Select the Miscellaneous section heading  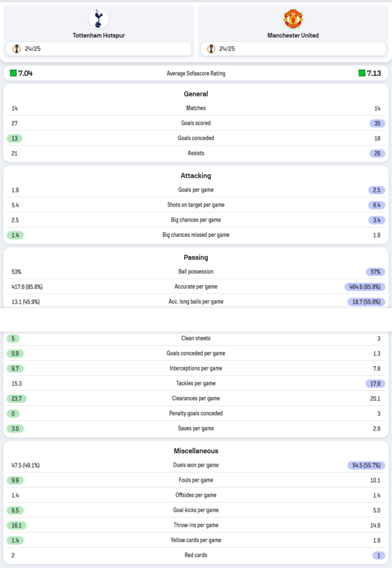(196, 451)
